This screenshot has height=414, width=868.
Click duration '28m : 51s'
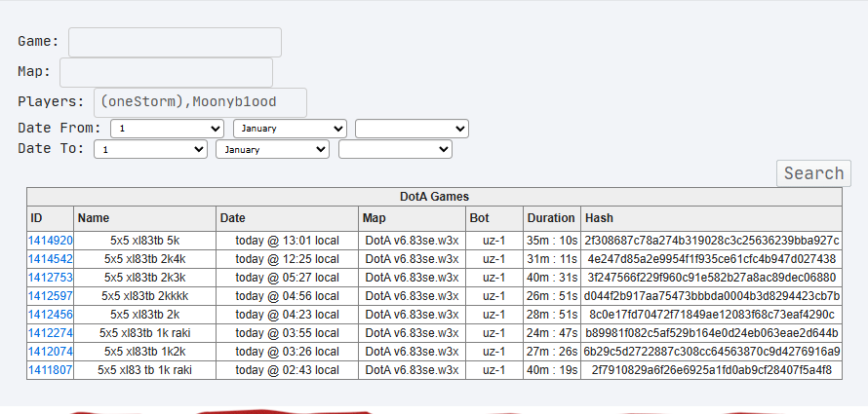click(552, 315)
